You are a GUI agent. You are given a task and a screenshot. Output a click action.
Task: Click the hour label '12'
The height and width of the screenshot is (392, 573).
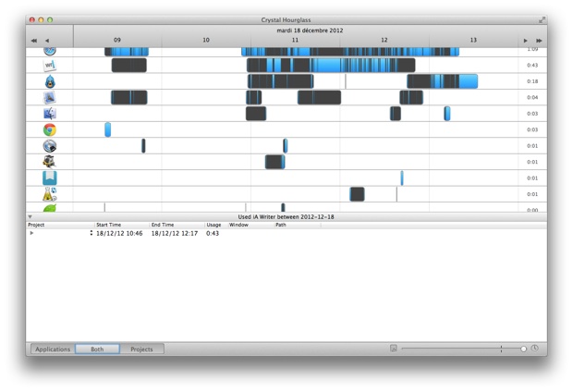coord(384,40)
